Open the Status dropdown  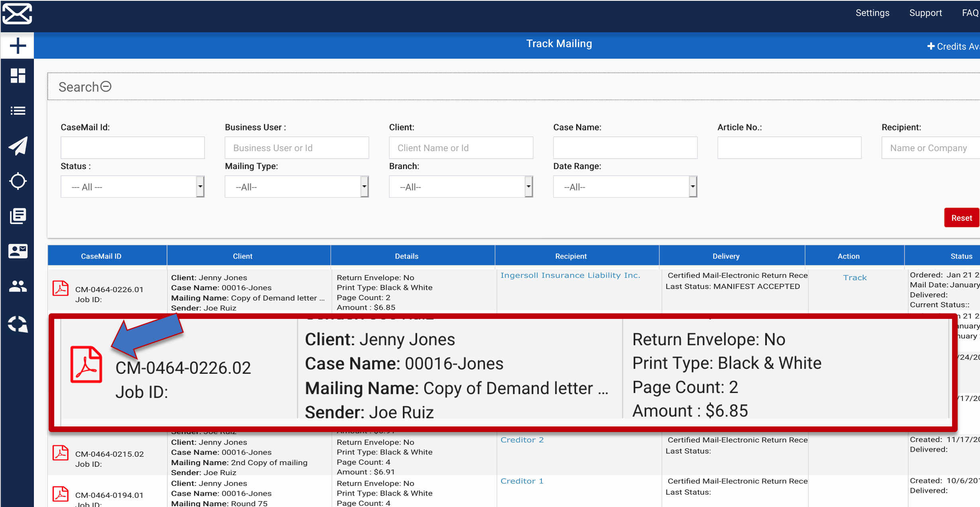(x=132, y=187)
